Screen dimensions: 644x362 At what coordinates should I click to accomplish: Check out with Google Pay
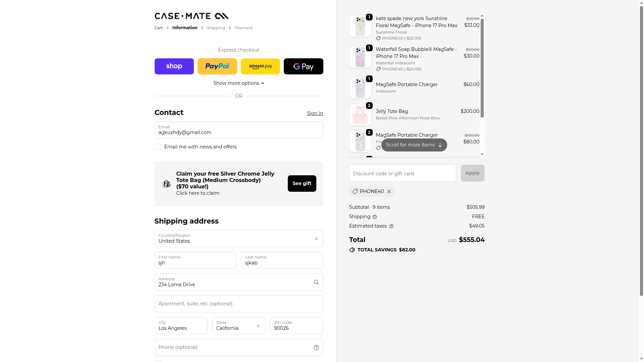[x=303, y=66]
